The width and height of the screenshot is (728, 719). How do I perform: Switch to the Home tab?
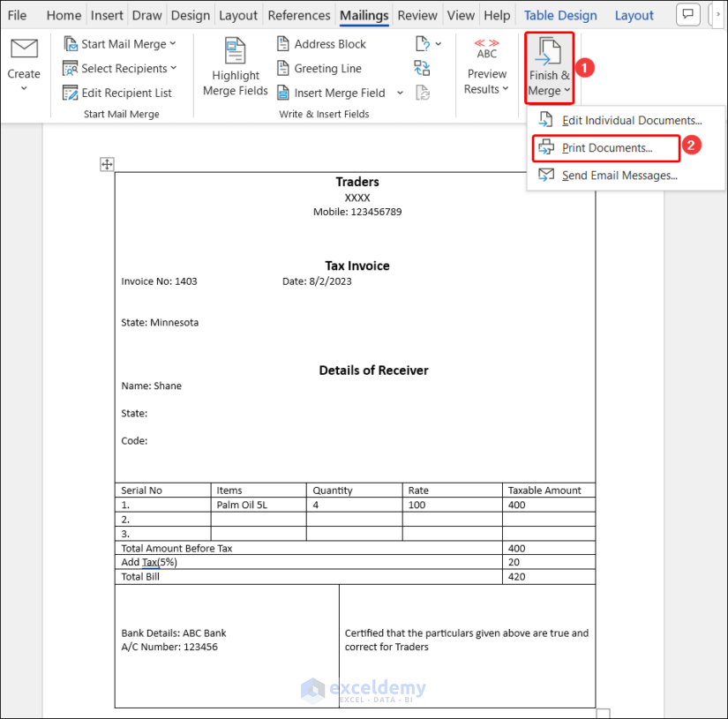tap(64, 15)
